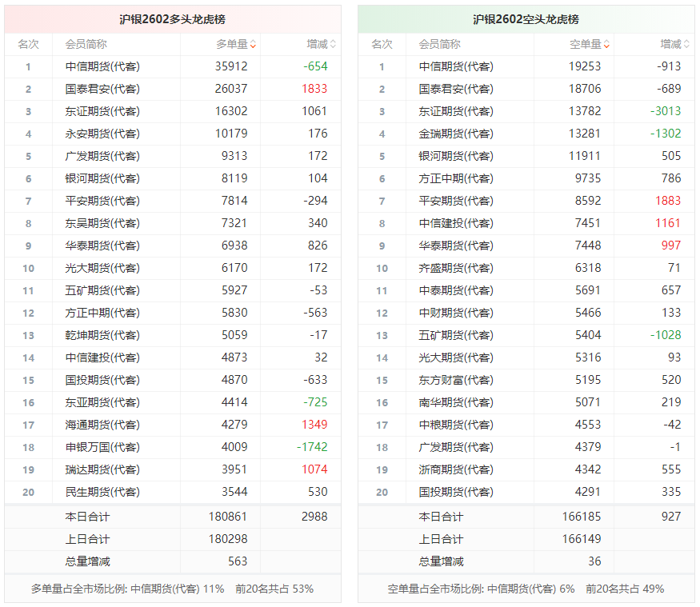Click short total change value 927
The image size is (700, 607).
click(671, 517)
